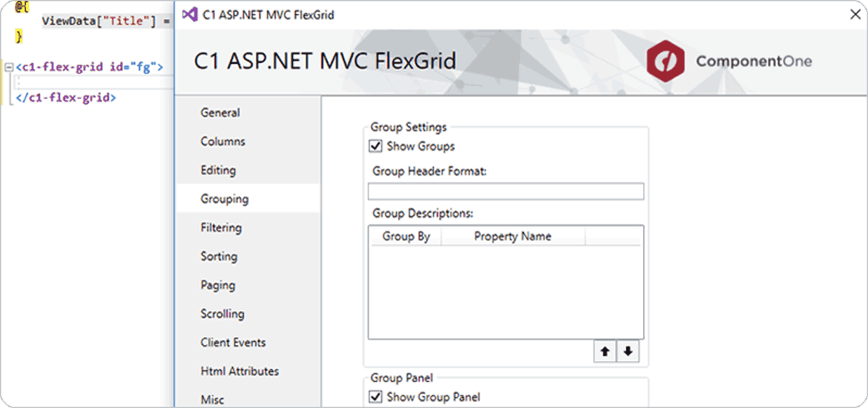Show the Sorting tab

(248, 257)
